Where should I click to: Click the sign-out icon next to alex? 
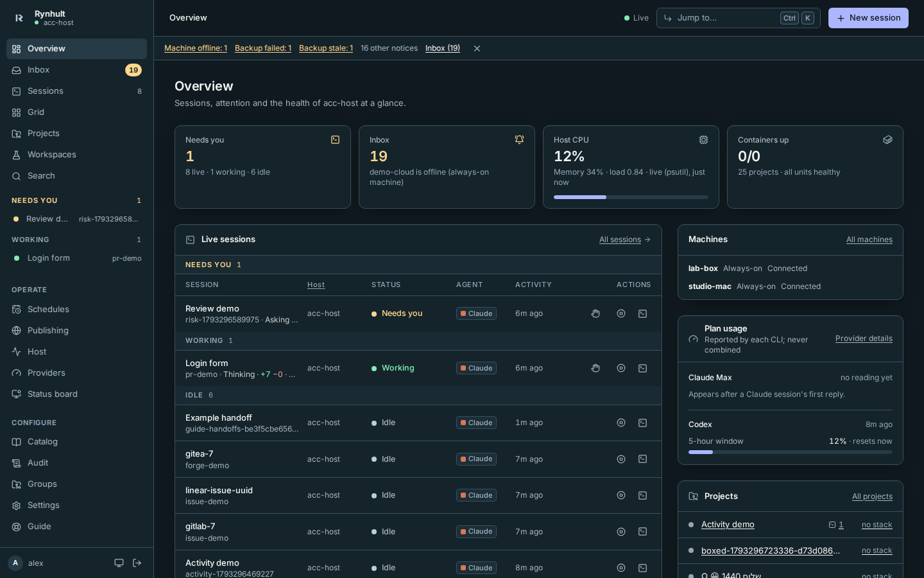tap(137, 563)
